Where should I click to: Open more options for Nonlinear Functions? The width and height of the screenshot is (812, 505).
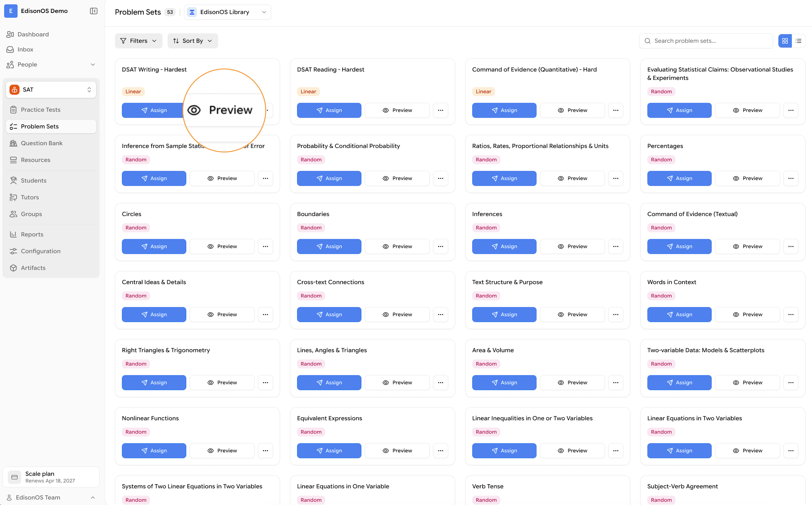265,451
